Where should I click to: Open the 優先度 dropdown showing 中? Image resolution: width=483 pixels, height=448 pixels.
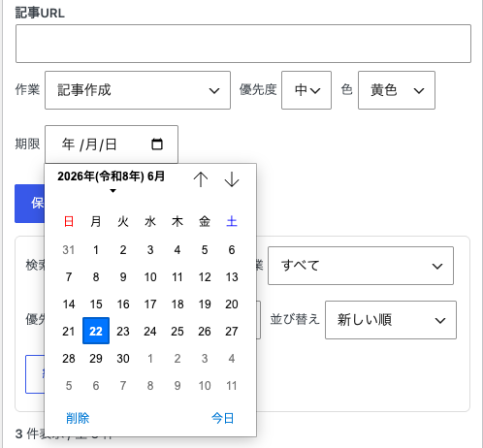[306, 90]
